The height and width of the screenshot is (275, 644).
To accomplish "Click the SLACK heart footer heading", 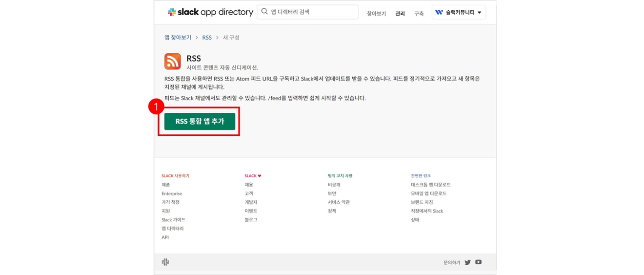I will click(253, 176).
